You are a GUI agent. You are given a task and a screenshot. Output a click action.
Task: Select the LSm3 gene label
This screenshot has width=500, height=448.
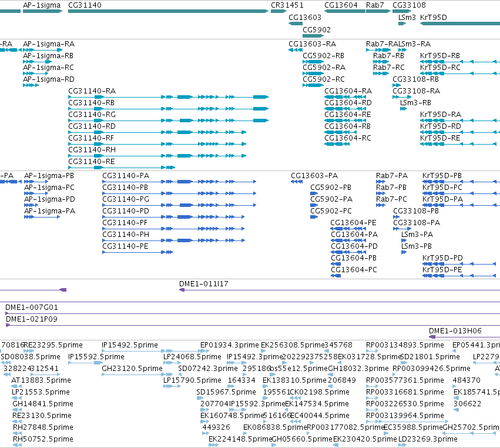tap(407, 18)
